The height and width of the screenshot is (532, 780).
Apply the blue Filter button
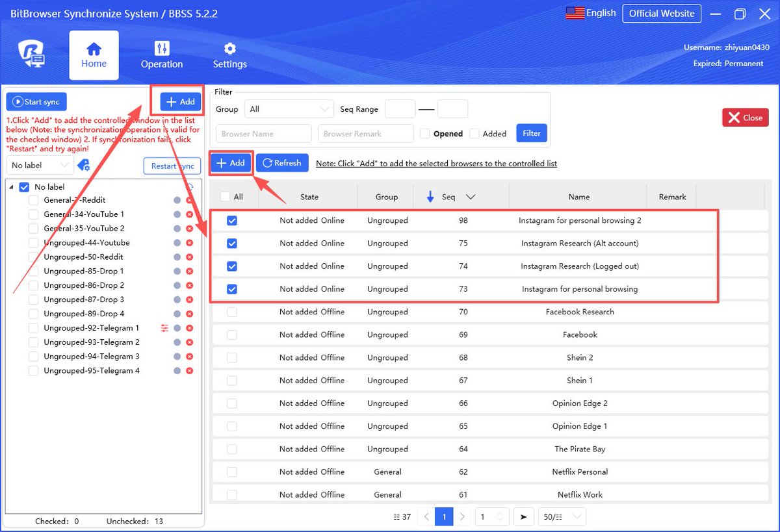coord(532,133)
